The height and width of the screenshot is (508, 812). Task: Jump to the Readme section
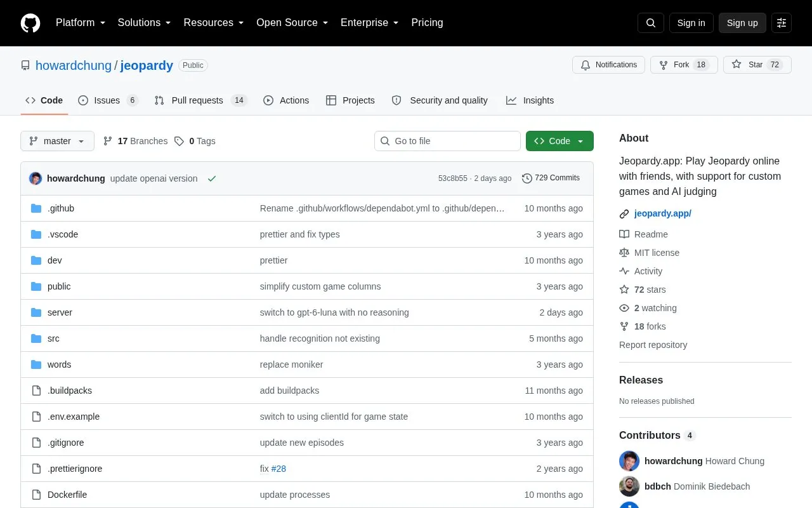pyautogui.click(x=643, y=234)
